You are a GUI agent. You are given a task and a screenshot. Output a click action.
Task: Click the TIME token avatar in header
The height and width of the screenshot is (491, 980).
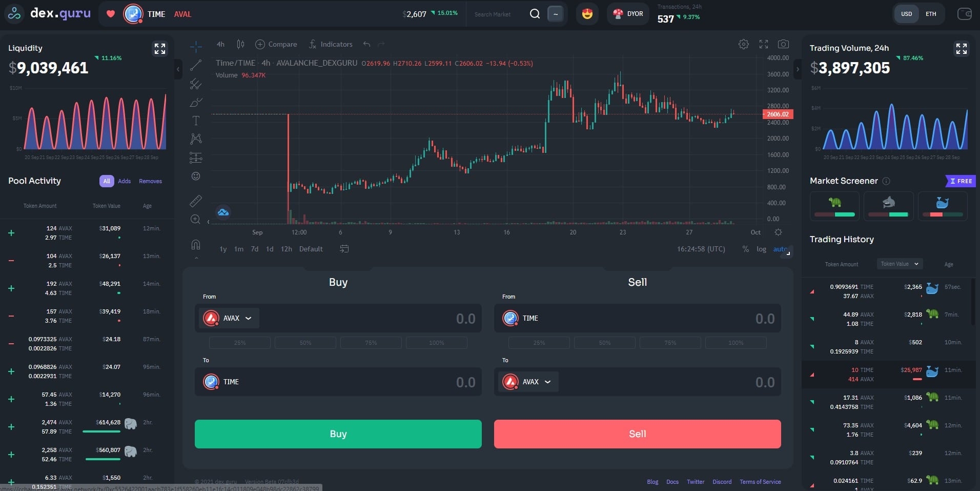pyautogui.click(x=133, y=14)
